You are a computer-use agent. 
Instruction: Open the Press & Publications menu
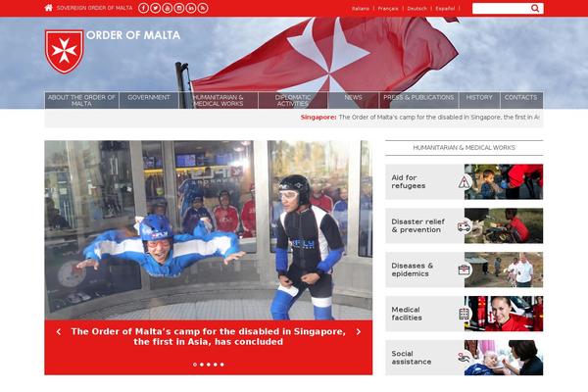tap(418, 100)
